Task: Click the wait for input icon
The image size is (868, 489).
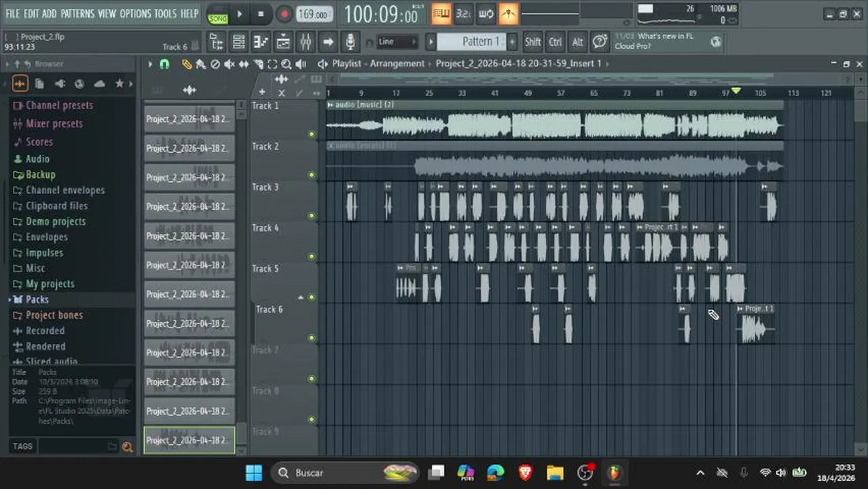Action: pos(486,14)
